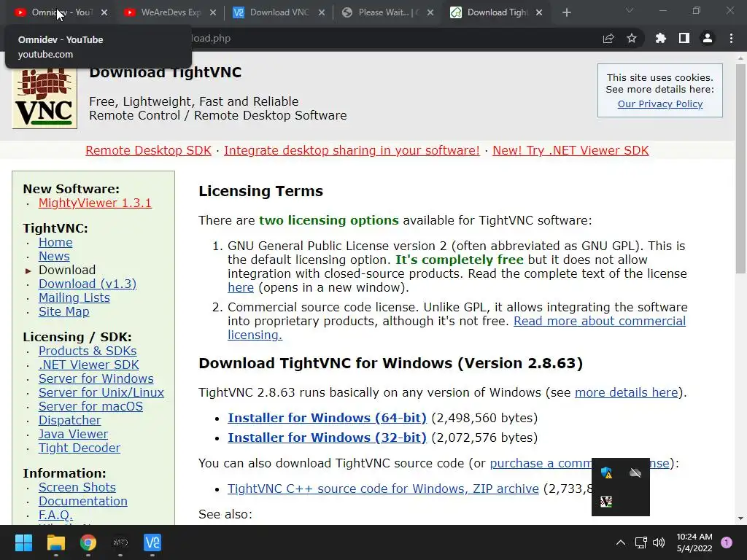Image resolution: width=747 pixels, height=560 pixels.
Task: Open MightyViewer 1.3.1 link
Action: 95,203
